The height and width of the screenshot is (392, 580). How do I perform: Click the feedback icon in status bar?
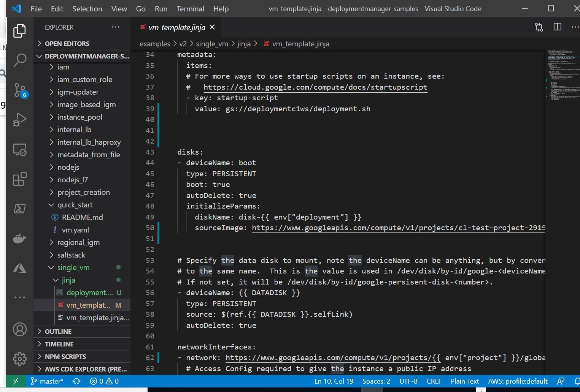561,381
